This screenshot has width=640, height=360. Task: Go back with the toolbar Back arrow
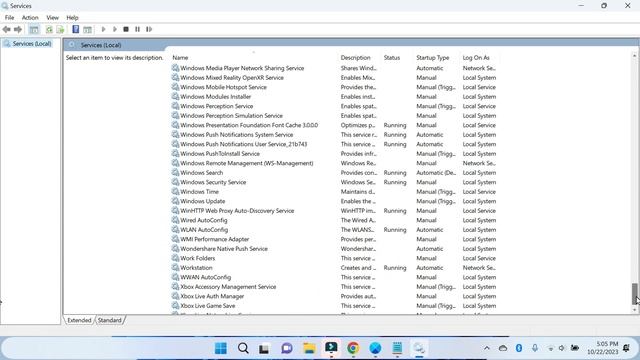6,29
